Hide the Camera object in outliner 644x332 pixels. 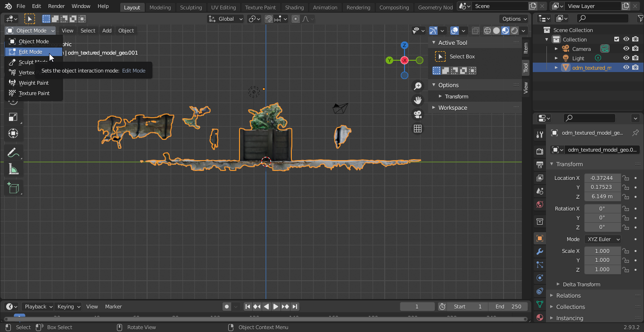(626, 49)
